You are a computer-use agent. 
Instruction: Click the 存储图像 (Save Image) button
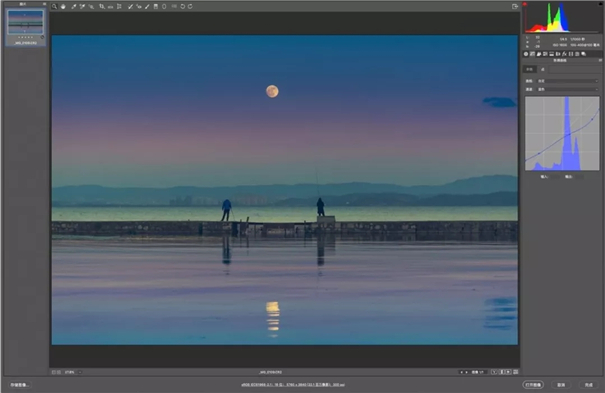tap(20, 385)
